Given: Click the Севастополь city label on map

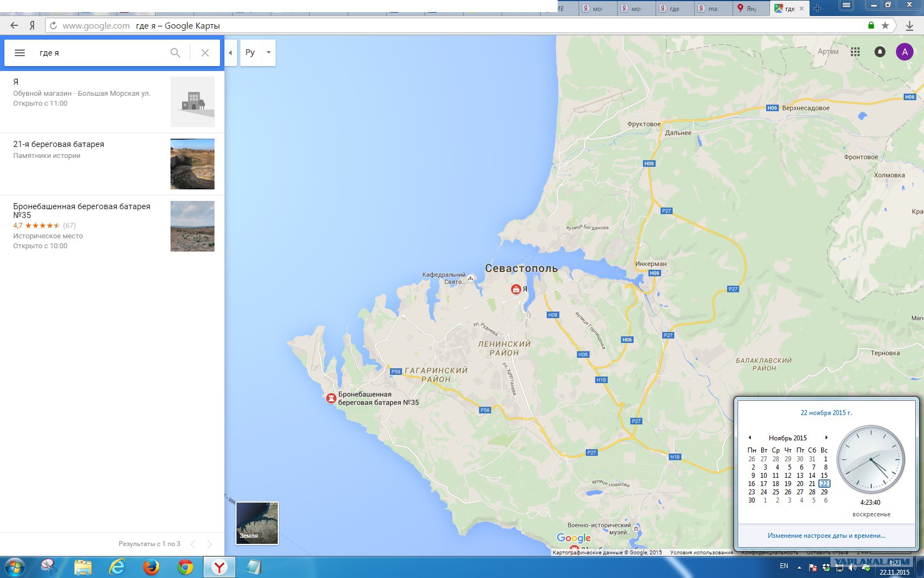Looking at the screenshot, I should pos(521,269).
